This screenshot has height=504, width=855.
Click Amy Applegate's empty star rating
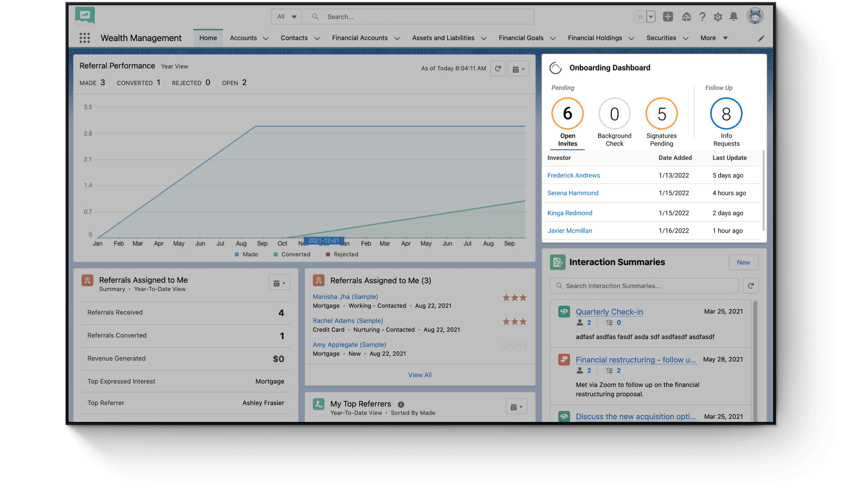tap(514, 345)
